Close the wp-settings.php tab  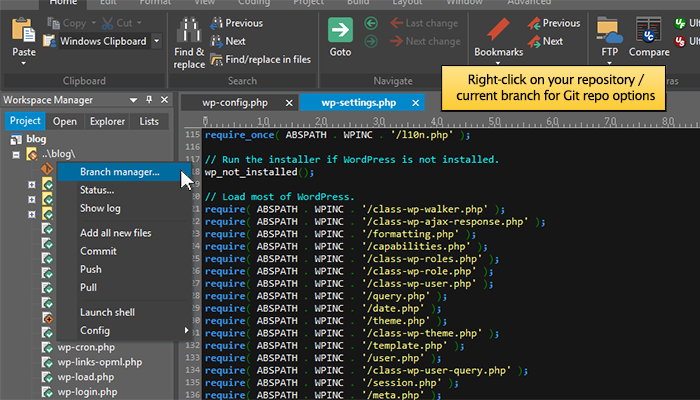pos(415,103)
